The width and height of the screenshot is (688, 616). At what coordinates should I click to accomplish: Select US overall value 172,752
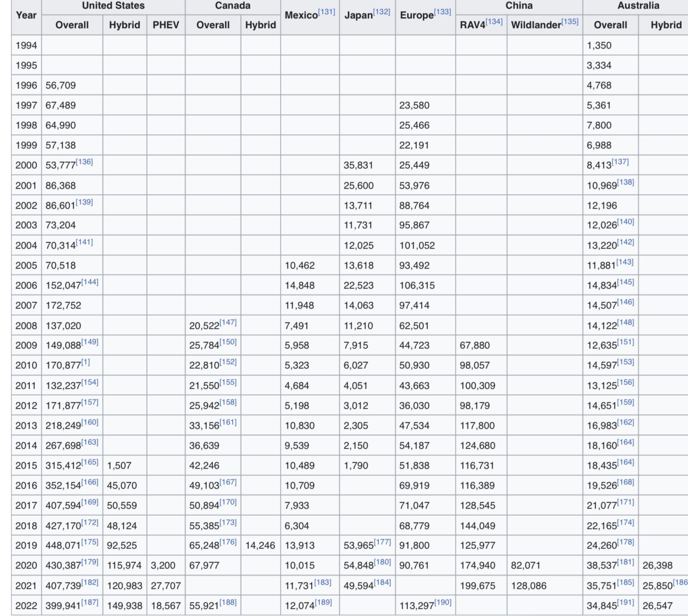63,305
